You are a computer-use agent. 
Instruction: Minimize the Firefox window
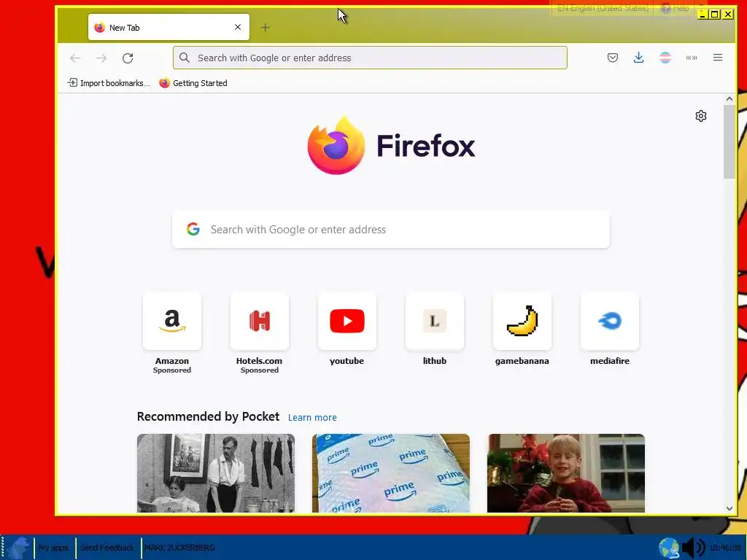(703, 15)
